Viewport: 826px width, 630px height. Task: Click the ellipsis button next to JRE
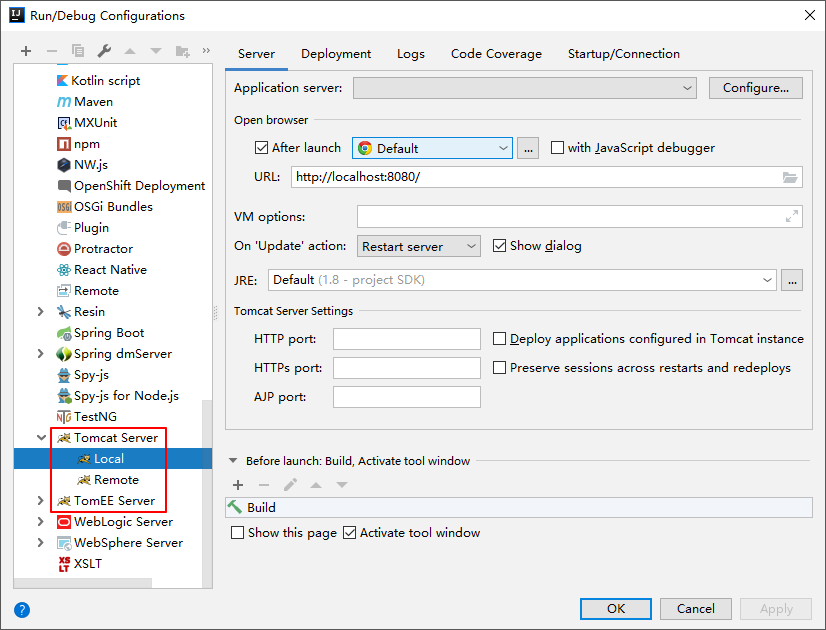pos(792,281)
